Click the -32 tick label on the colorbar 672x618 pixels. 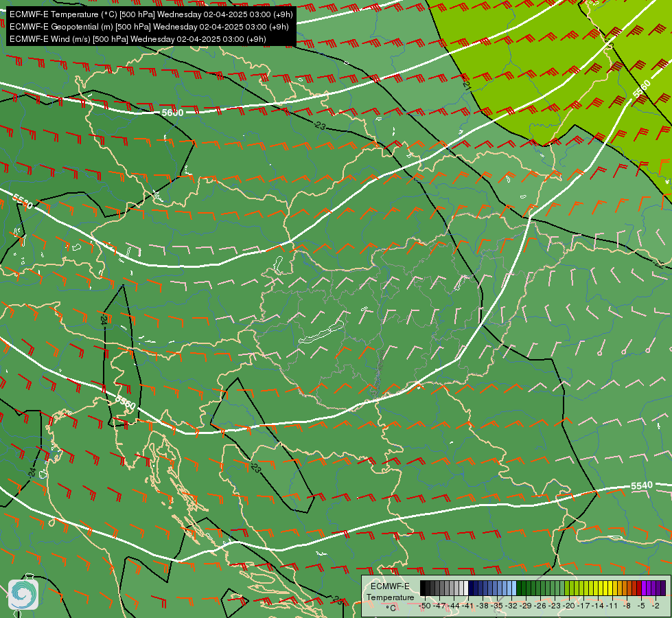tap(511, 606)
